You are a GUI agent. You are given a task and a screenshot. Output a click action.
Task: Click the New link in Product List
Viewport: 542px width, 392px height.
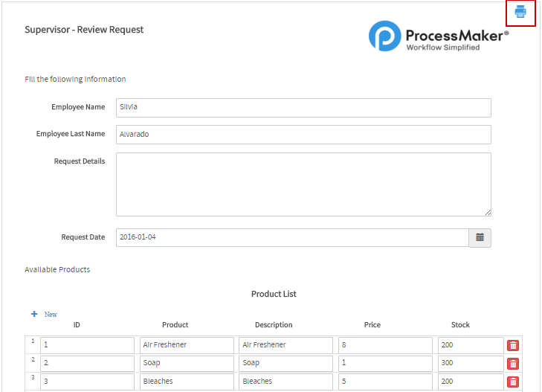[x=51, y=315]
